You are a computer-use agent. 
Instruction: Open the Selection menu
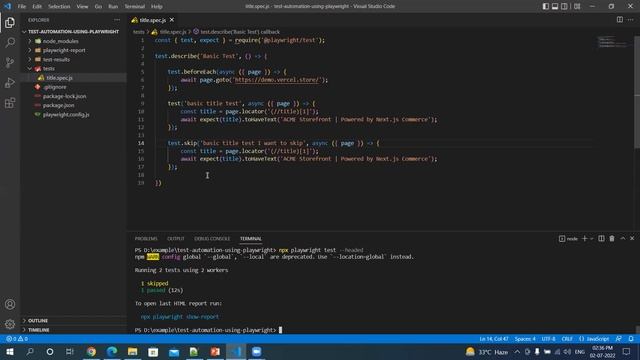pyautogui.click(x=59, y=7)
